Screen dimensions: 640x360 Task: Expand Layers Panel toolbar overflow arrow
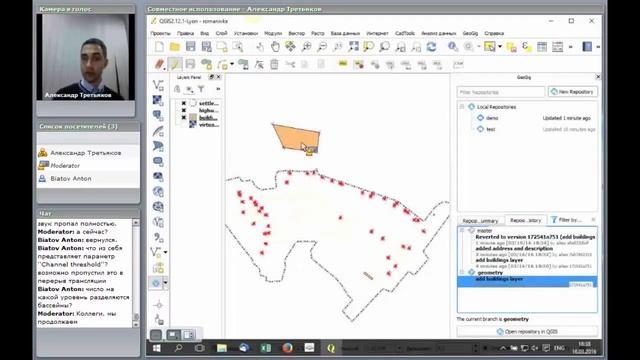click(218, 89)
